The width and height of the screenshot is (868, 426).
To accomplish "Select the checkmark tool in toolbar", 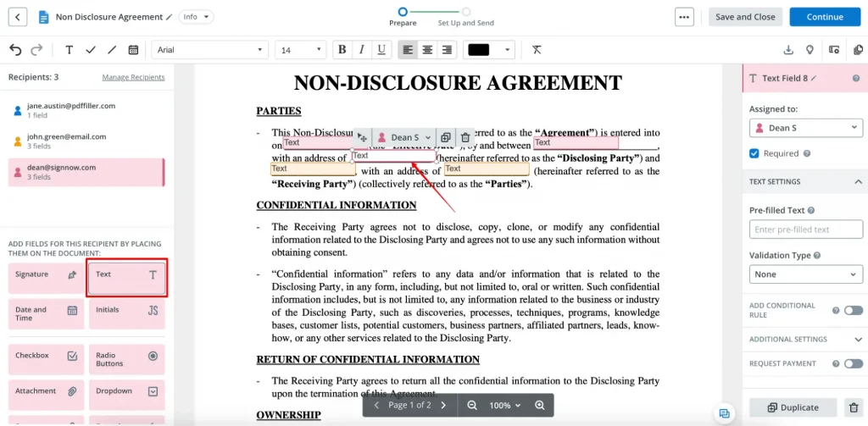I will 91,50.
